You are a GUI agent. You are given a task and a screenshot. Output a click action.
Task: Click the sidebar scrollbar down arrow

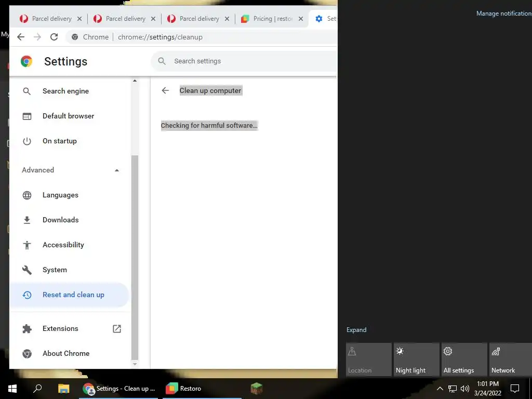(x=135, y=364)
